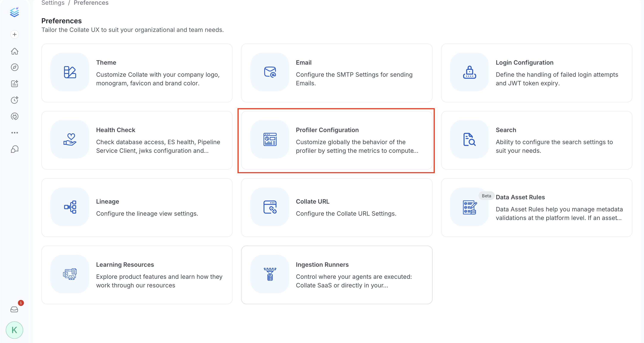Open the insights chart icon in sidebar
The height and width of the screenshot is (343, 644).
[14, 84]
